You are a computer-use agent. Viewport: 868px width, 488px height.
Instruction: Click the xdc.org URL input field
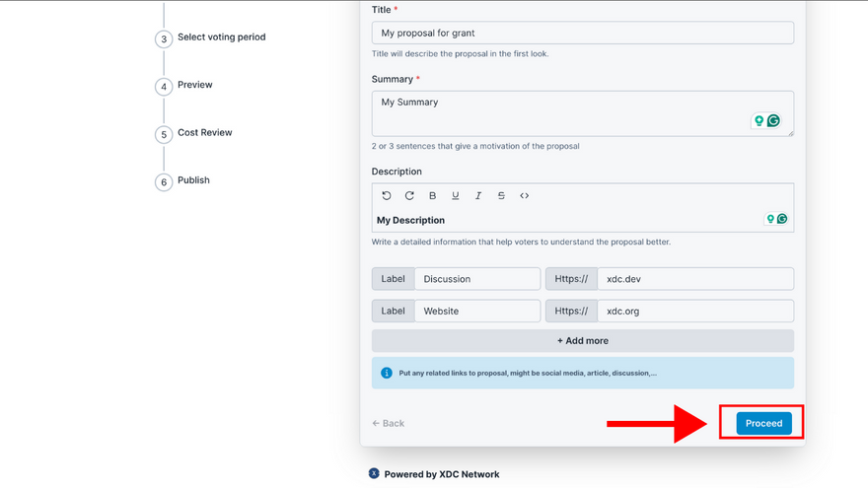(694, 311)
